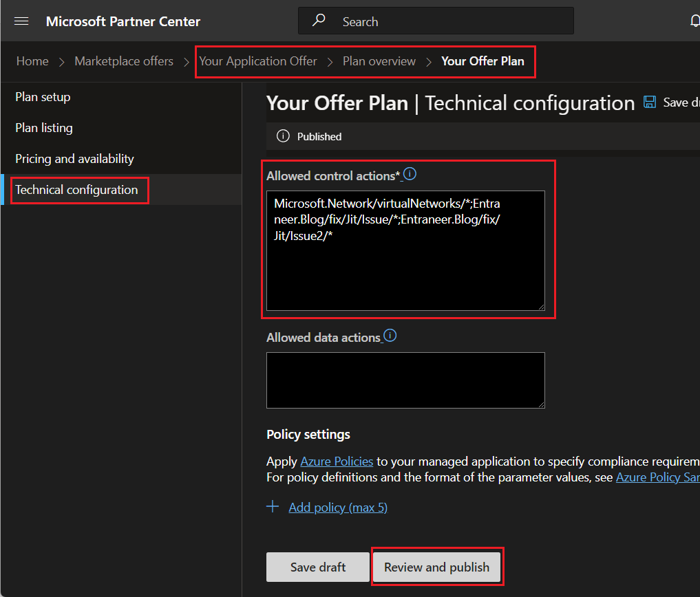Open the hamburger navigation menu
The image size is (700, 597).
click(x=21, y=21)
